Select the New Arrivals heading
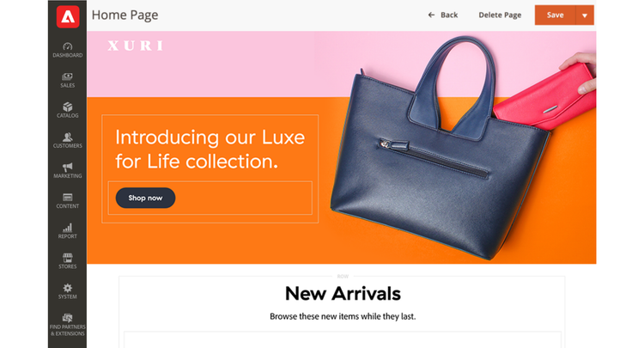This screenshot has width=644, height=348. 343,294
